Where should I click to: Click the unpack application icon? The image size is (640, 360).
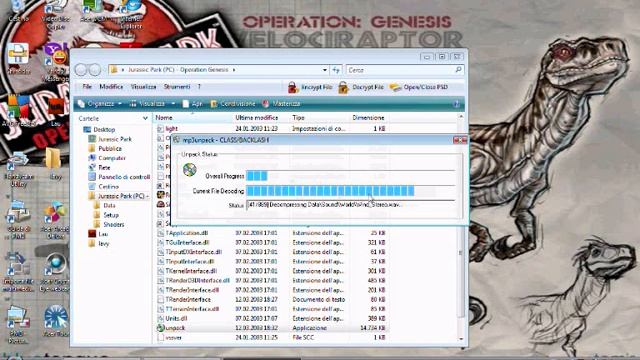pyautogui.click(x=160, y=328)
